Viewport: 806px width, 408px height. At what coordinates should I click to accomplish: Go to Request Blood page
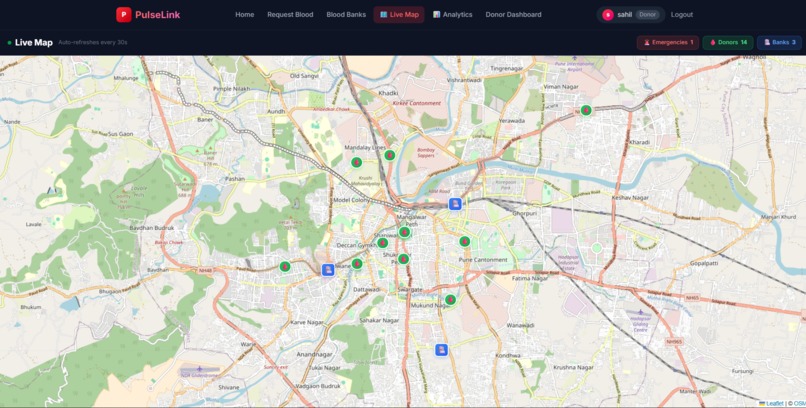[290, 14]
